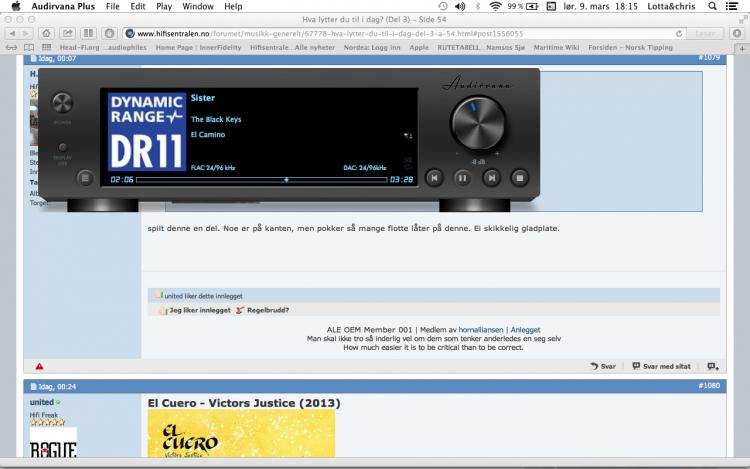Click the battery status icon

coord(532,6)
